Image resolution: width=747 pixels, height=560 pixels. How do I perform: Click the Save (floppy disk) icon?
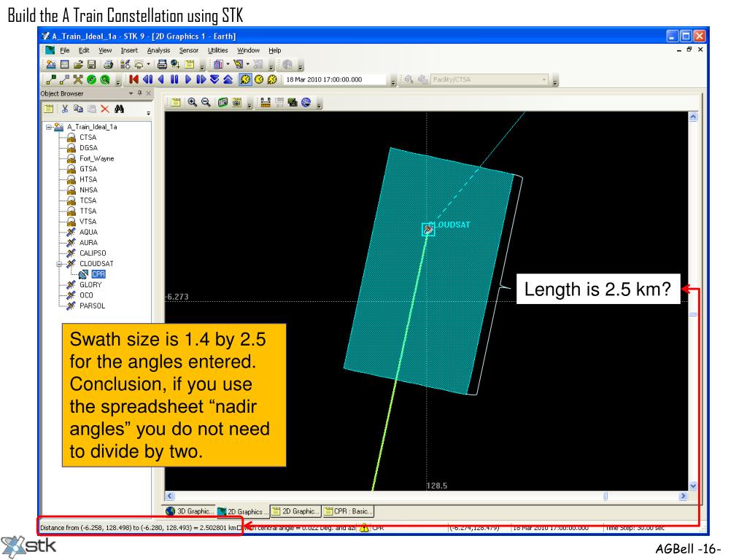point(92,64)
